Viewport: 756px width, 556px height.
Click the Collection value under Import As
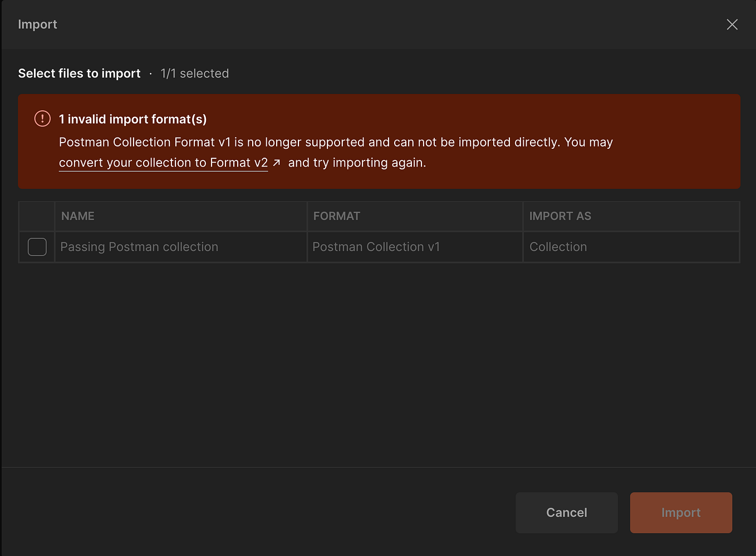coord(558,247)
